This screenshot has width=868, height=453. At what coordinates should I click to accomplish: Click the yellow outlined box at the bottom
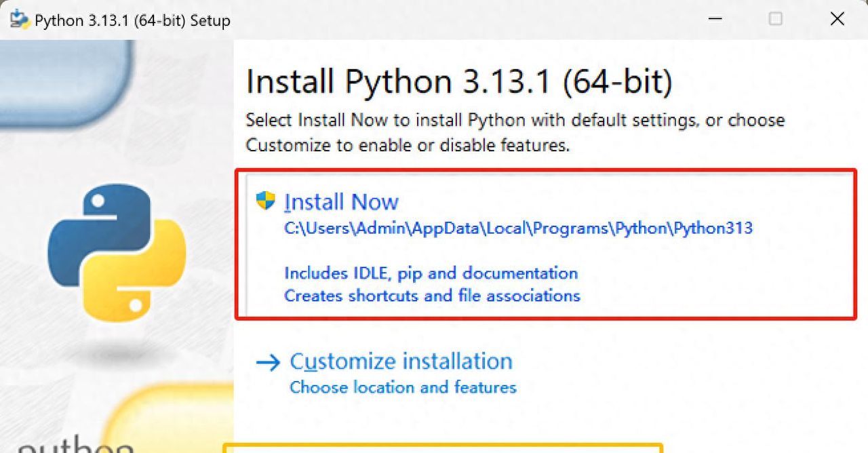click(442, 448)
